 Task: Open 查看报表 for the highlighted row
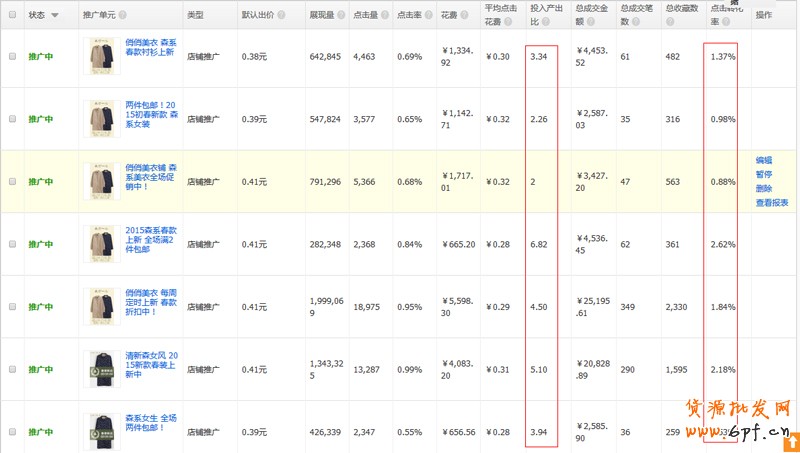point(772,203)
